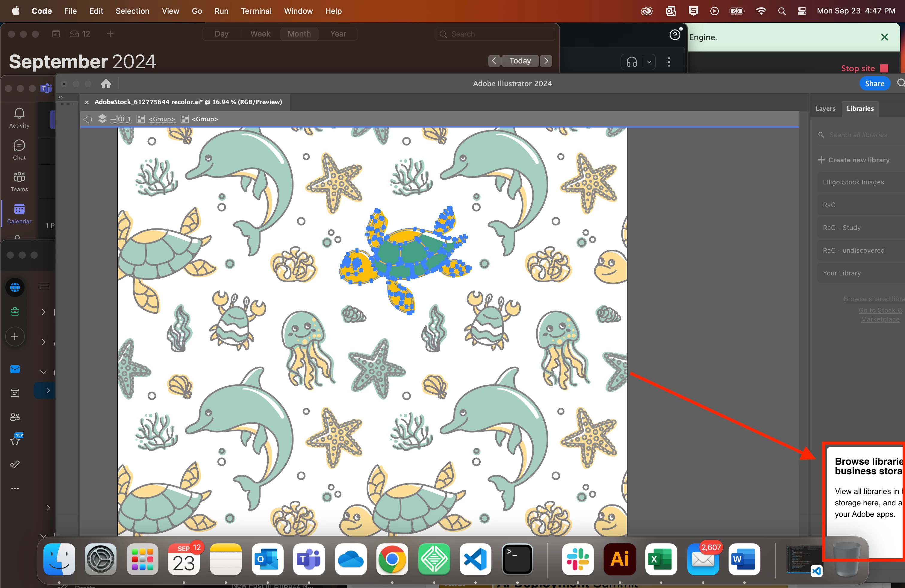Open the Terminal menu in menu bar
The image size is (905, 588).
[x=256, y=11]
